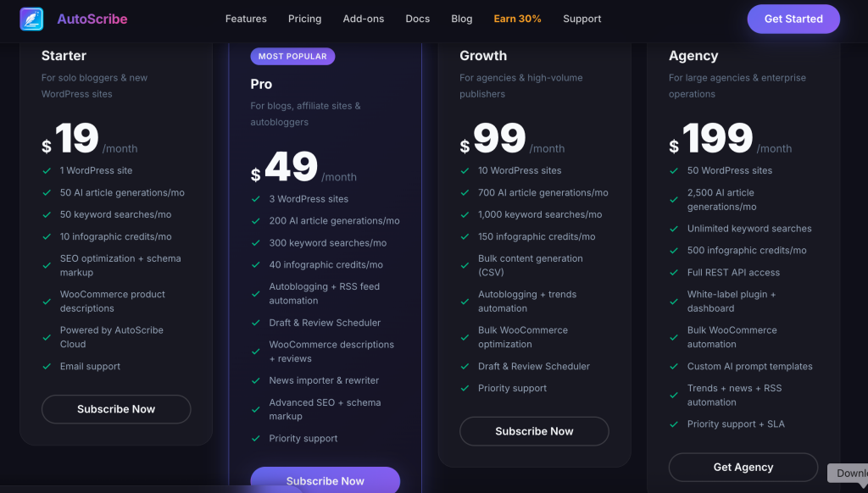Click checkmark beside 50 WordPress sites
Image resolution: width=868 pixels, height=493 pixels.
[x=674, y=171]
